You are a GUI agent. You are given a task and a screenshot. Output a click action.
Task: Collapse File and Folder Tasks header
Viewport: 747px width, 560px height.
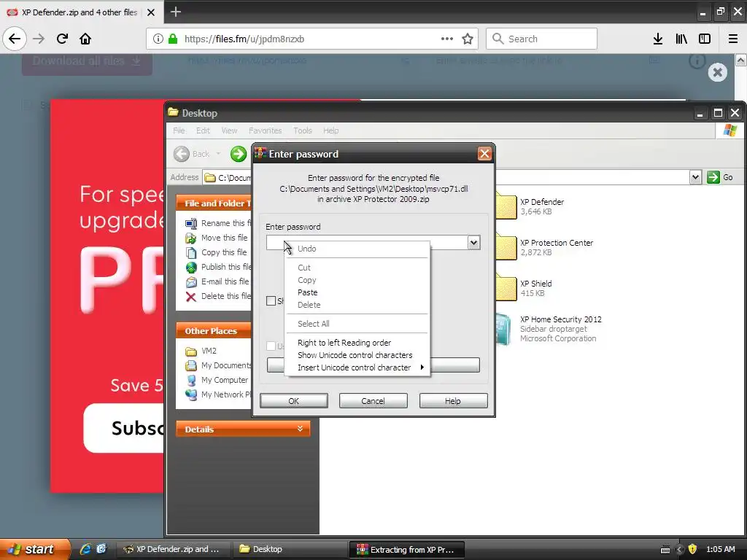pyautogui.click(x=214, y=203)
